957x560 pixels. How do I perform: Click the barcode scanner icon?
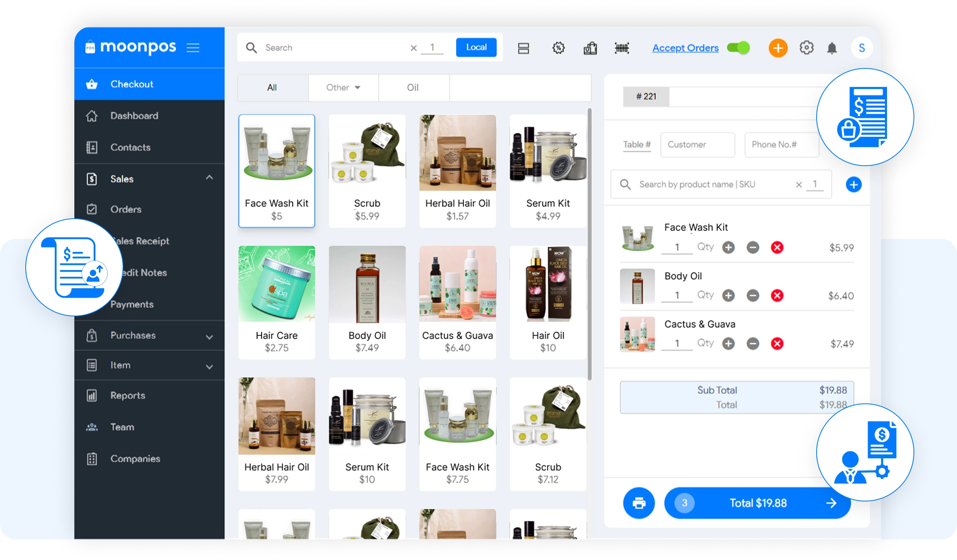click(x=622, y=48)
